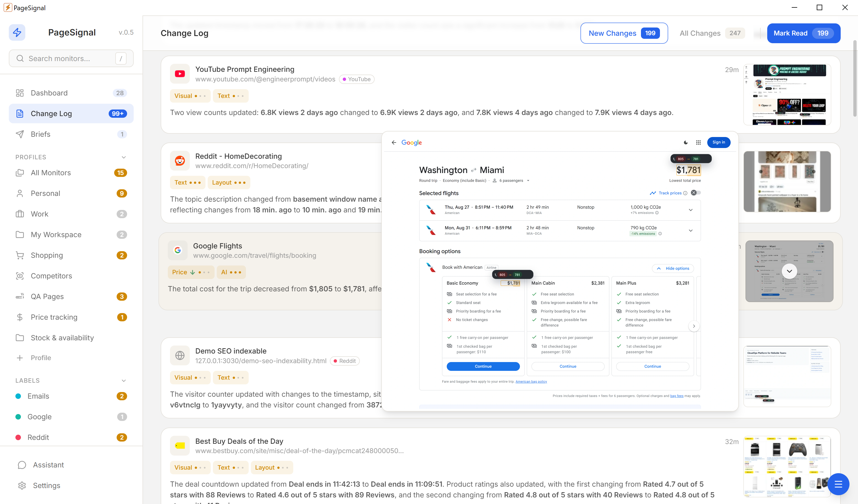Click the Layout tag on Reddit HomeDecorating
The width and height of the screenshot is (858, 504).
pyautogui.click(x=229, y=182)
